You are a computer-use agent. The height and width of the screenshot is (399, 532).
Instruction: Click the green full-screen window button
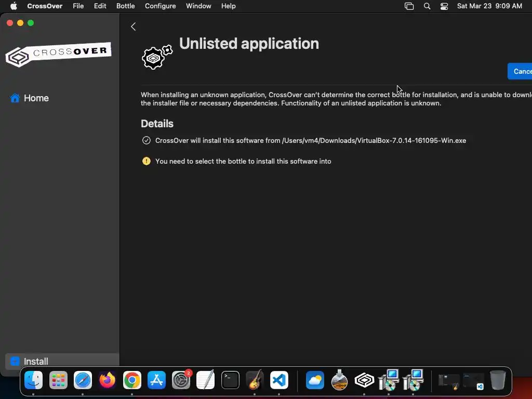[31, 23]
